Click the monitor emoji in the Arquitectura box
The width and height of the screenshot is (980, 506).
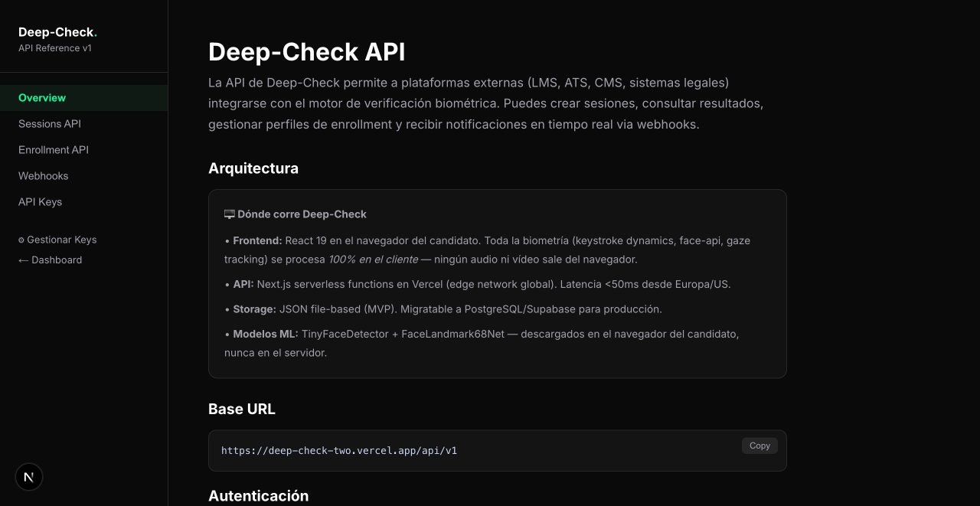pyautogui.click(x=229, y=214)
